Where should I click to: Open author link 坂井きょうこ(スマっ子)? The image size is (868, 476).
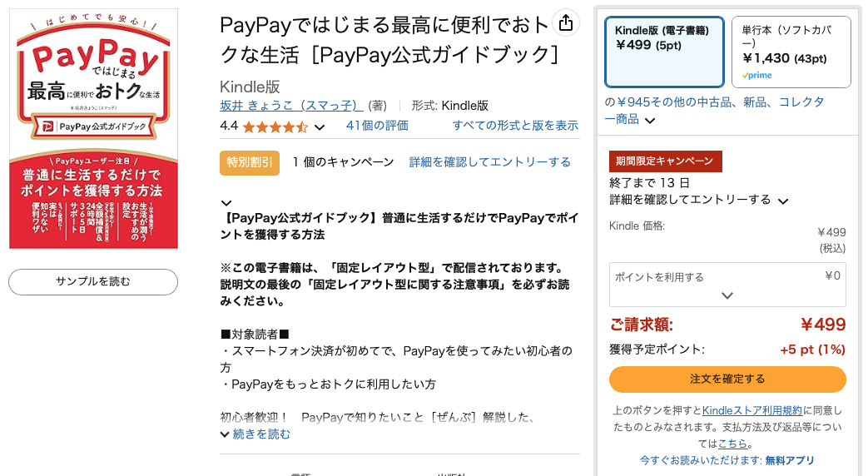292,106
